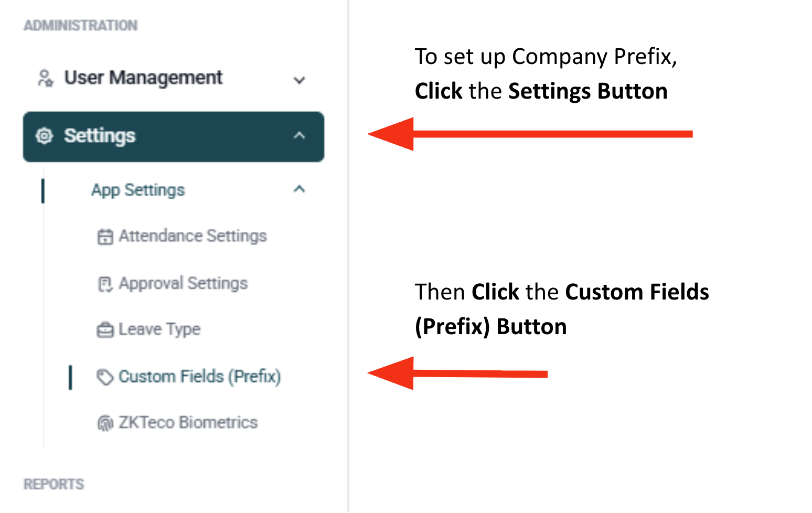Click the Attendance Settings calendar icon
812x513 pixels.
105,237
